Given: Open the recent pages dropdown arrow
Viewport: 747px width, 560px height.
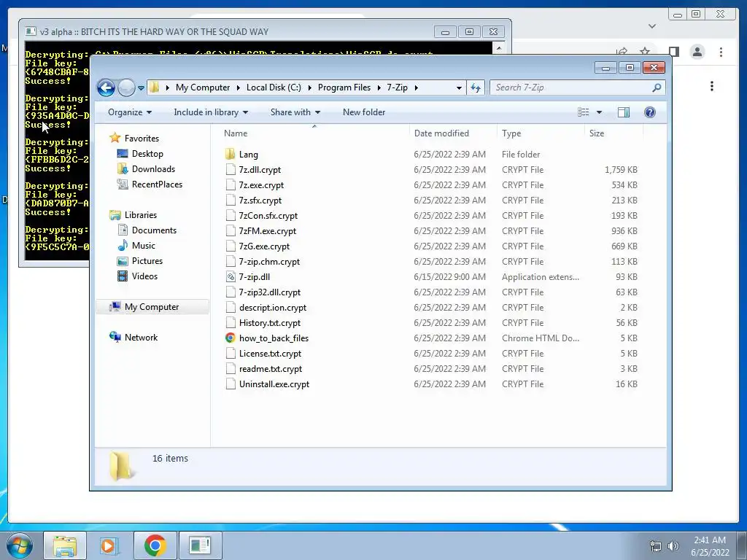Looking at the screenshot, I should tap(141, 87).
